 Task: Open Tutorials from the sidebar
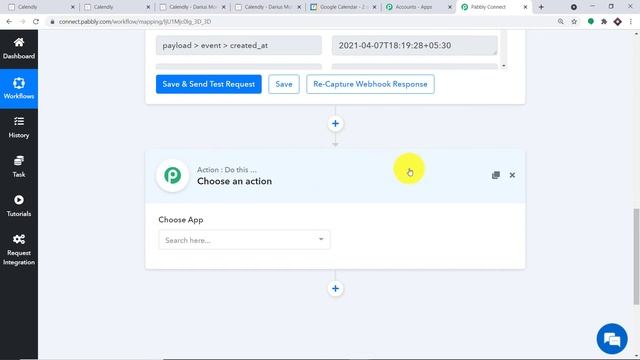pos(19,206)
